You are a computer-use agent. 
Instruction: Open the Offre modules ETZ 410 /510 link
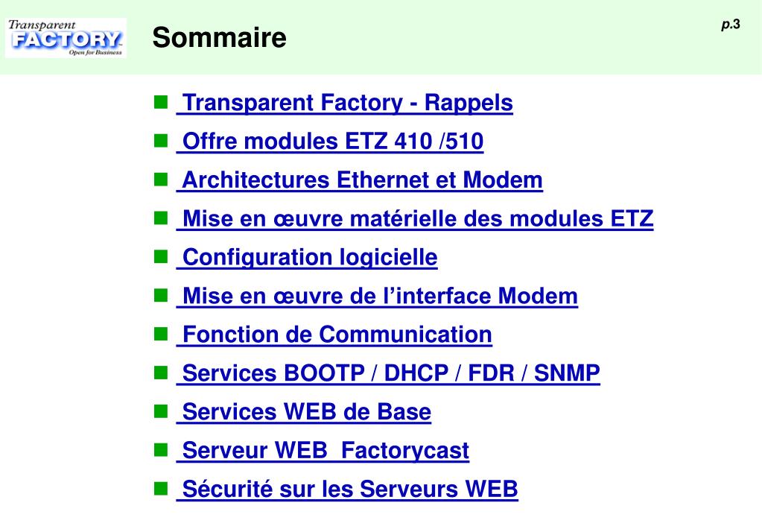330,142
